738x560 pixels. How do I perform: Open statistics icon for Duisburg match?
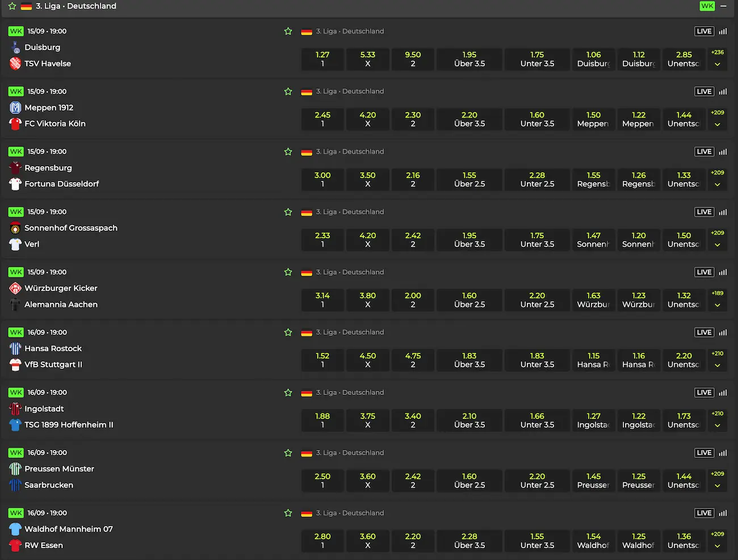(723, 31)
